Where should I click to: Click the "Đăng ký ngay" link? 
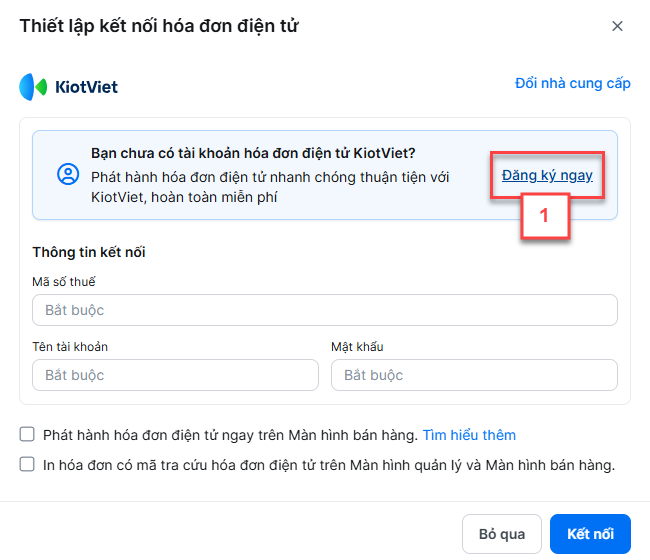pos(547,175)
